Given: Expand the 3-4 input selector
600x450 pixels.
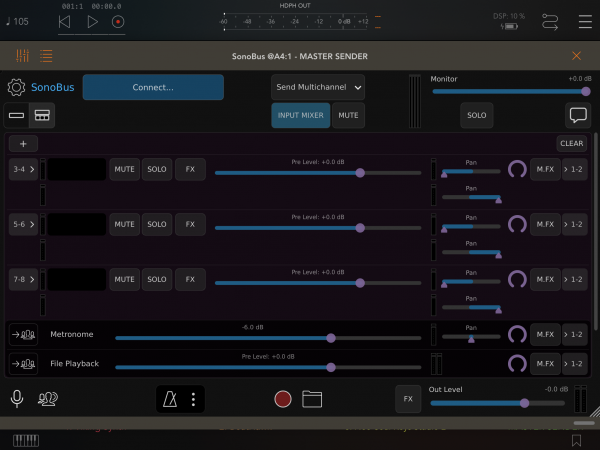Looking at the screenshot, I should [23, 169].
